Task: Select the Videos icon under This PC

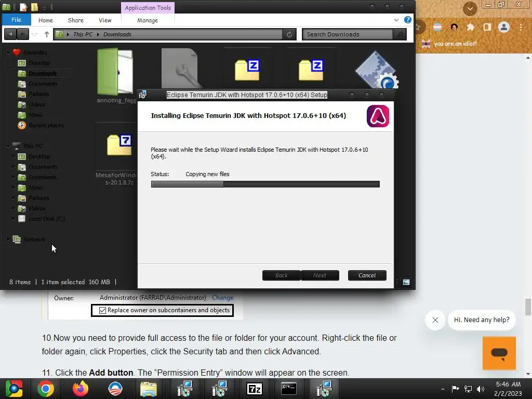Action: pos(22,209)
